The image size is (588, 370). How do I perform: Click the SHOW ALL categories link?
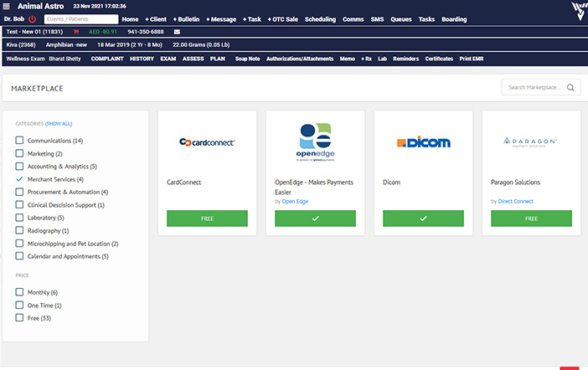tap(59, 124)
